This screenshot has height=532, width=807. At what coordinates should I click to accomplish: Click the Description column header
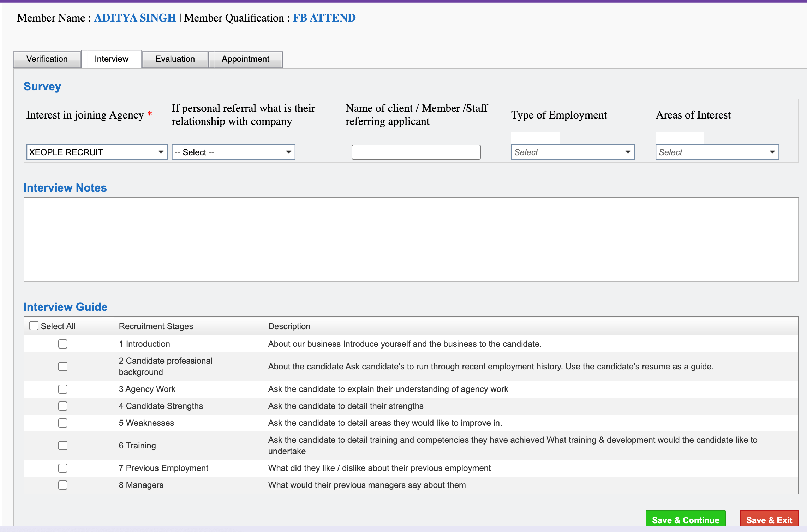(x=289, y=326)
